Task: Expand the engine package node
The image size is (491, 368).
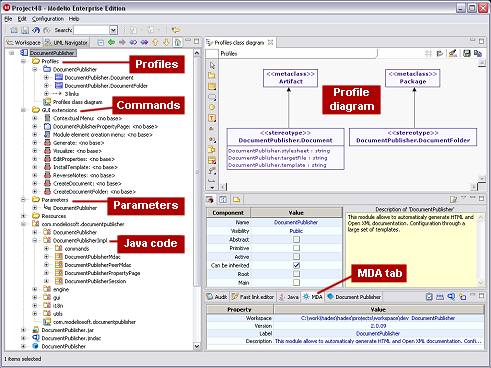Action: (x=35, y=289)
